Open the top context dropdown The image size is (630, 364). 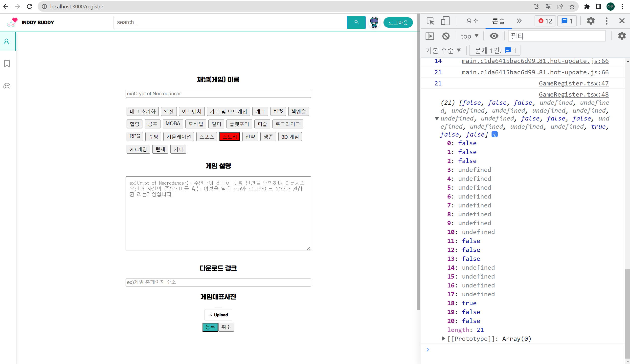pos(470,36)
